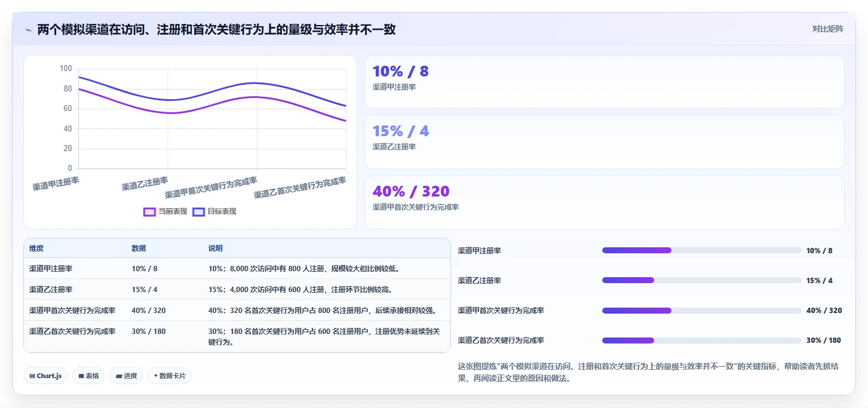The width and height of the screenshot is (868, 408).
Task: Click the chart axis label 渠道甲首次关键行为完成率
Action: tap(211, 188)
